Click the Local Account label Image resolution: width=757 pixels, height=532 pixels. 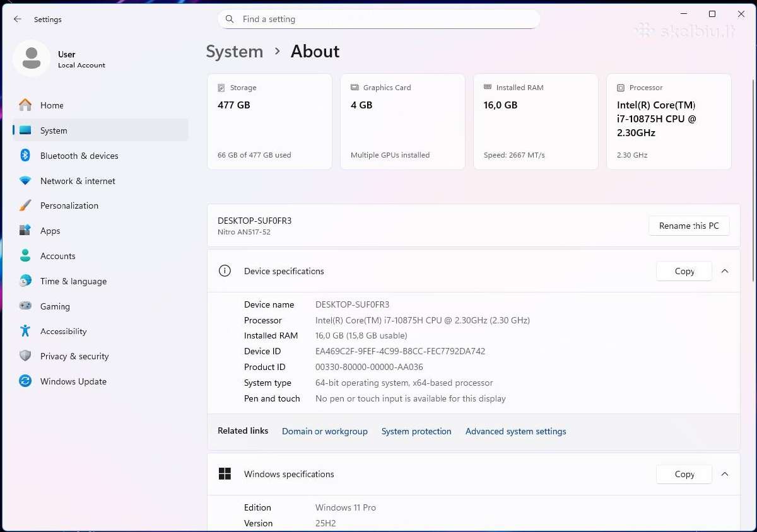point(81,65)
